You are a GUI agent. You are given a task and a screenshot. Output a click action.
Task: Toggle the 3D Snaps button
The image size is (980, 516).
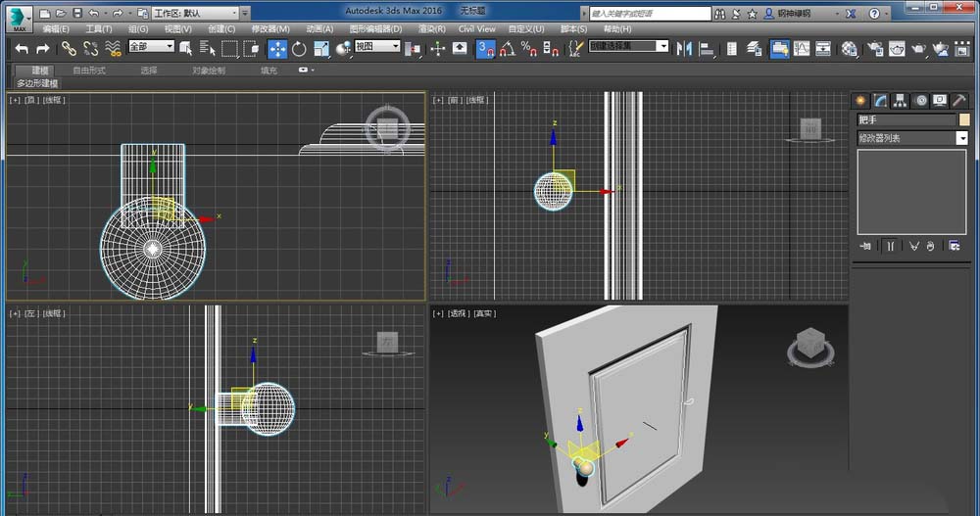[x=485, y=49]
